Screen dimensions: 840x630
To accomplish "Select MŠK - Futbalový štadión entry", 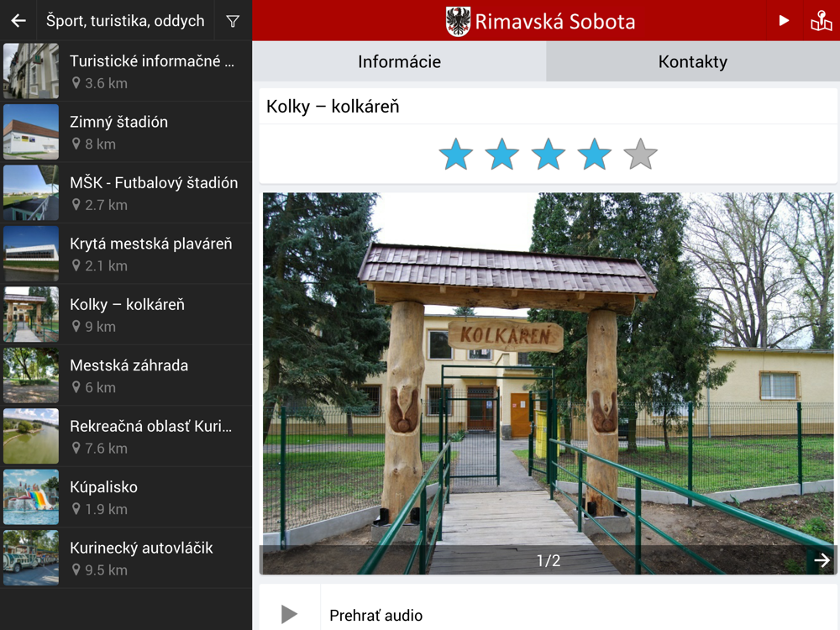I will click(126, 192).
